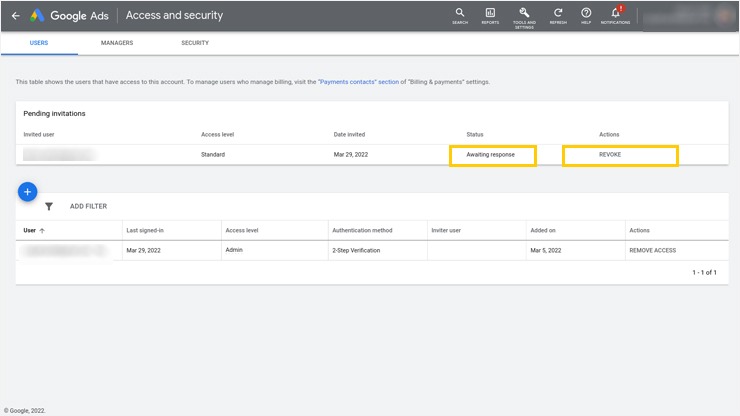The width and height of the screenshot is (740, 416).
Task: Click the Added on column header
Action: pos(543,230)
